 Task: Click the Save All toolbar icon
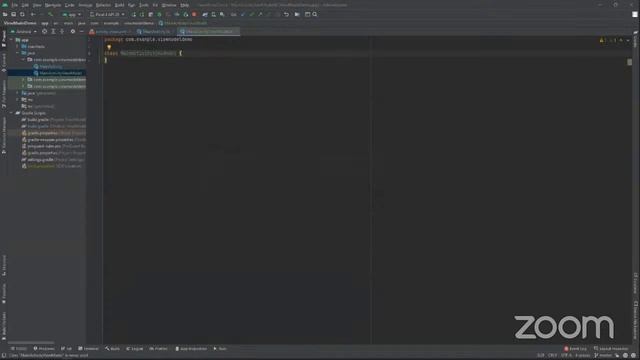[13, 14]
